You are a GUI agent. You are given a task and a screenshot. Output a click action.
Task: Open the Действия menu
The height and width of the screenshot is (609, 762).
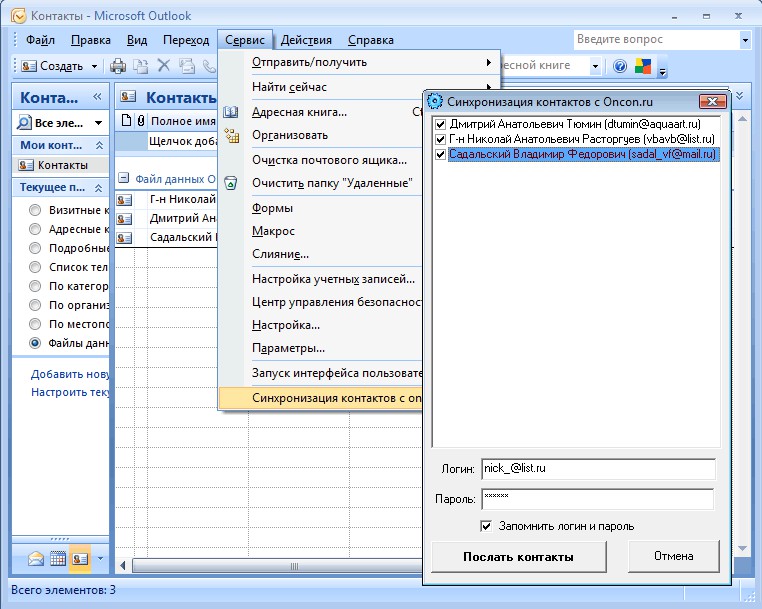tap(306, 40)
